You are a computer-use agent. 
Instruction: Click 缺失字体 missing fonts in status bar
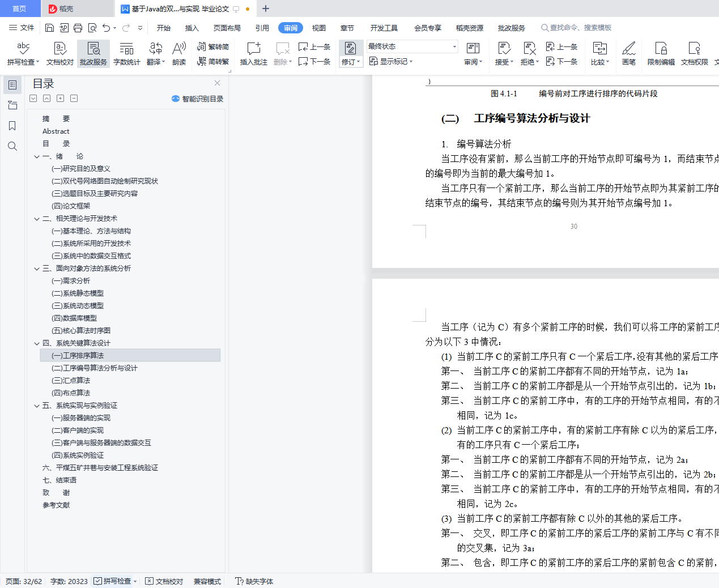click(254, 581)
